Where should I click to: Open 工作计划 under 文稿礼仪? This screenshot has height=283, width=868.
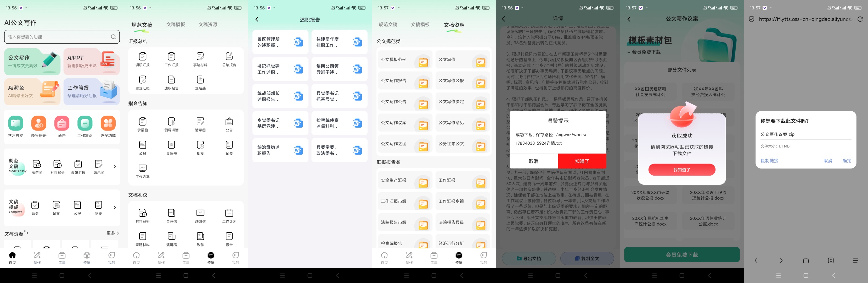229,216
